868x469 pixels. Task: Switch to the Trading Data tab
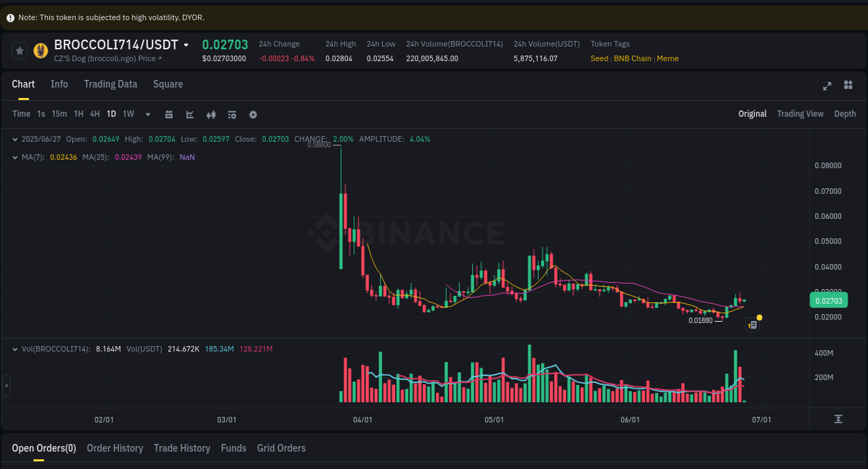(110, 84)
